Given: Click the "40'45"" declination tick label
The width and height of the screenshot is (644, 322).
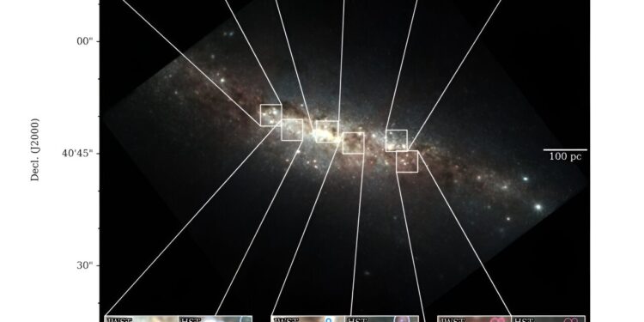Looking at the screenshot, I should [77, 153].
